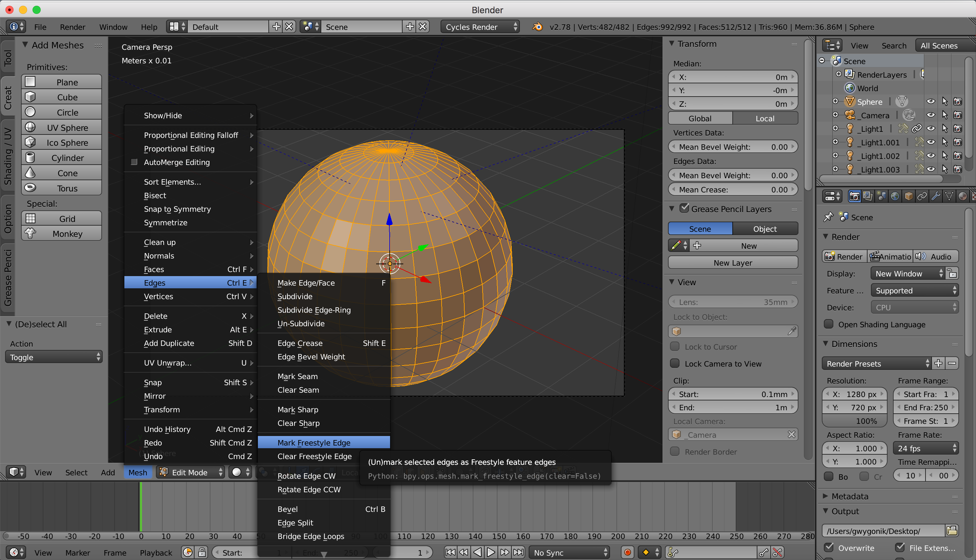Enable Lock Camera to View checkbox
Image resolution: width=976 pixels, height=560 pixels.
tap(675, 364)
